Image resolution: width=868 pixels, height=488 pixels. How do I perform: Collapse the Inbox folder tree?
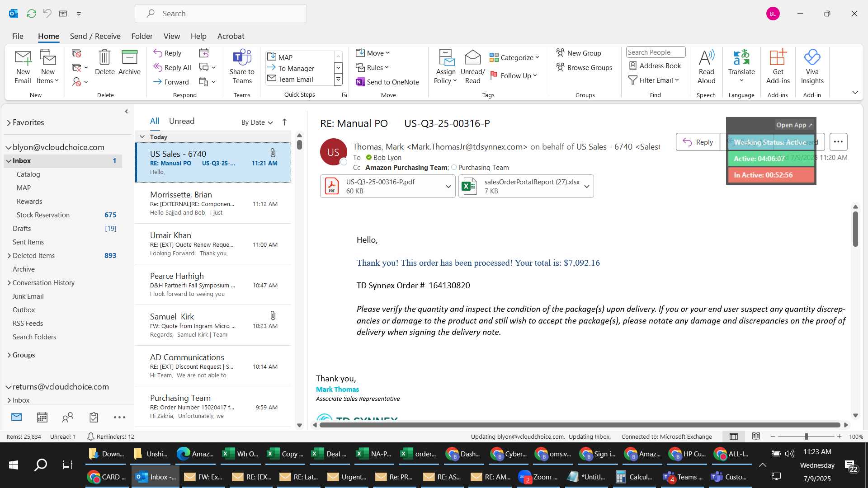pyautogui.click(x=9, y=161)
